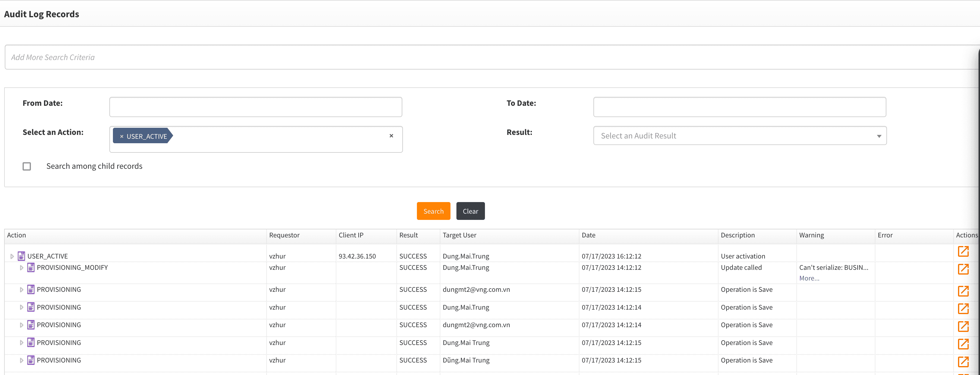Click the orange Search button

pyautogui.click(x=433, y=211)
